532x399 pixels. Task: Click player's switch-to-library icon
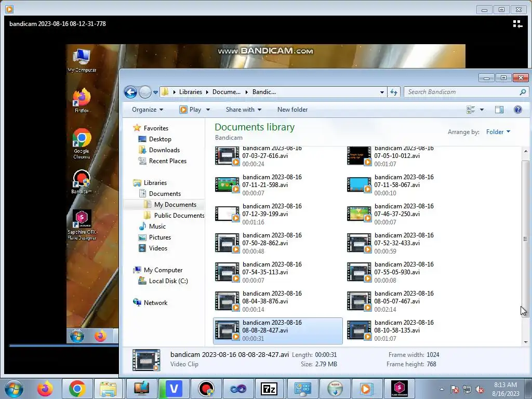[x=517, y=24]
